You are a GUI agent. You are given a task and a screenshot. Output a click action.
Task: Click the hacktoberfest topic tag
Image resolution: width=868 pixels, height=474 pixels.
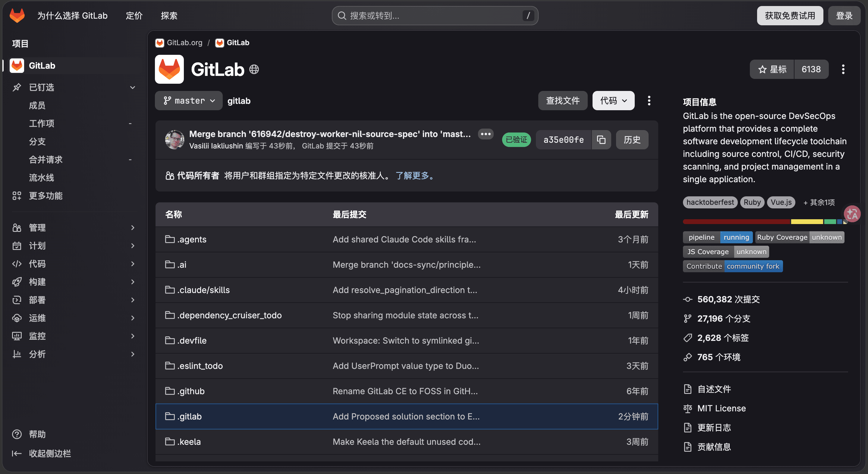(710, 202)
